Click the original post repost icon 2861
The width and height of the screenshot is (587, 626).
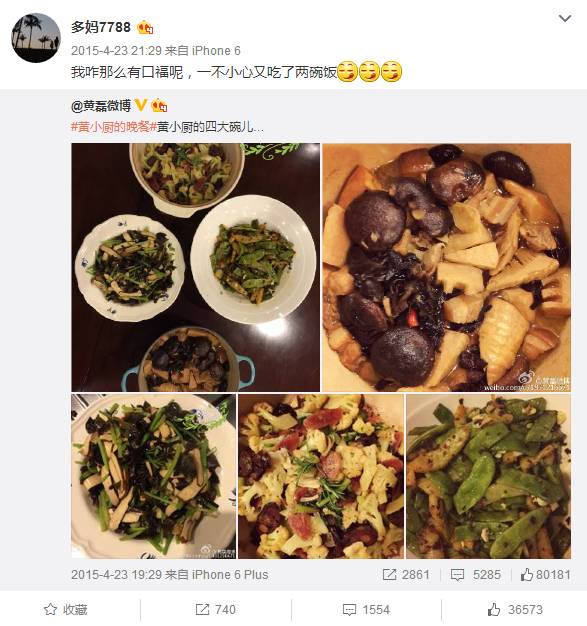tap(405, 574)
